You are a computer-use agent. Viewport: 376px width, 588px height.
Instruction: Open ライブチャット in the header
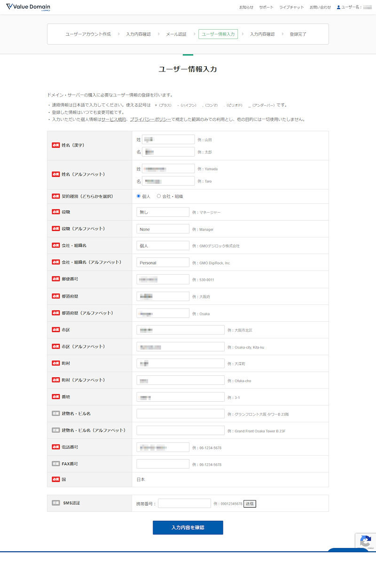pyautogui.click(x=291, y=8)
